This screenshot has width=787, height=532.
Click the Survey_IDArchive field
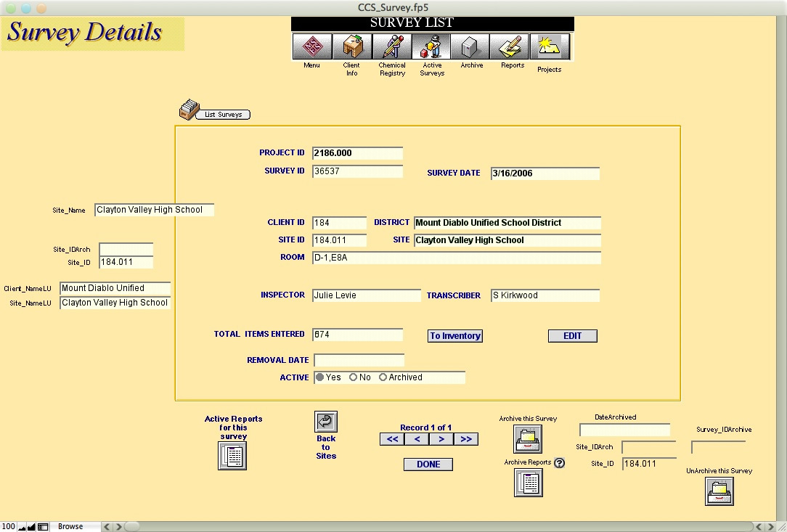[718, 447]
